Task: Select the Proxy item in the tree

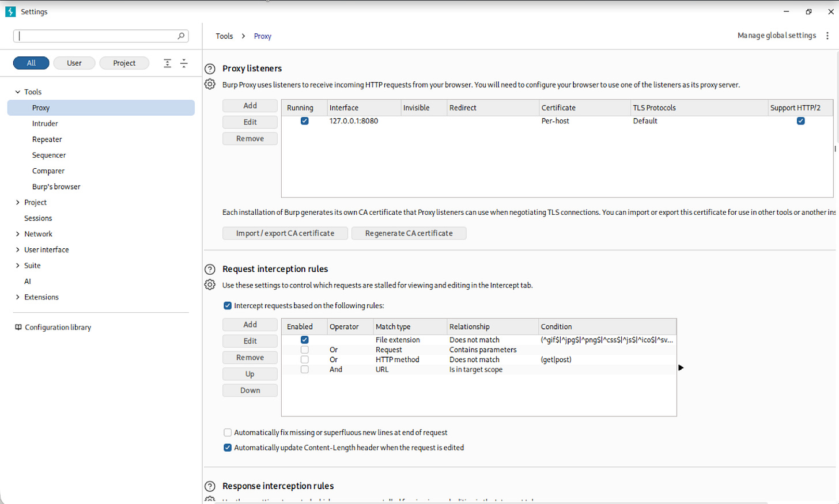Action: tap(101, 108)
